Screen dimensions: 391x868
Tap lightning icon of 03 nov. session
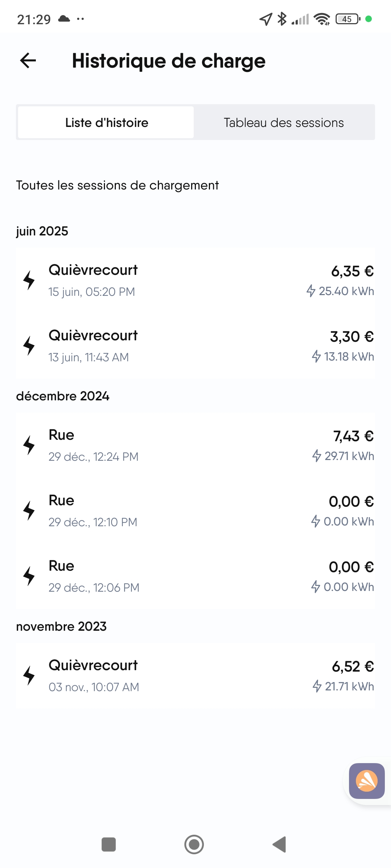(x=29, y=676)
